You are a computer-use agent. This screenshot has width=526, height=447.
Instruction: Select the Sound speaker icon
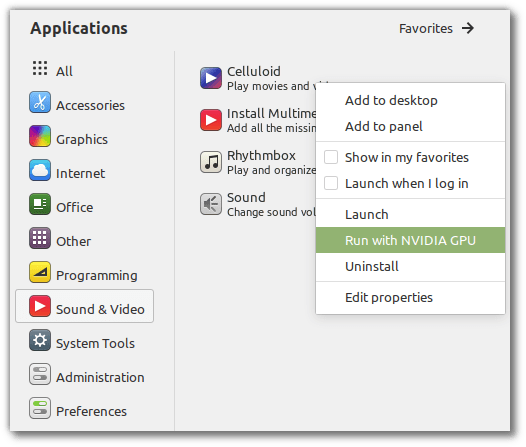click(x=211, y=204)
